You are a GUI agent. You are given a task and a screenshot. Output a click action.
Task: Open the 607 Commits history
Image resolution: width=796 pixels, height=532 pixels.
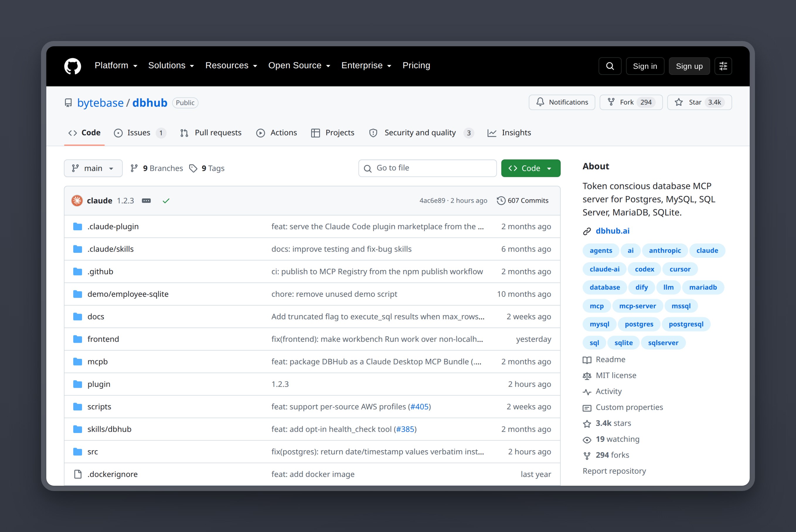(x=523, y=200)
